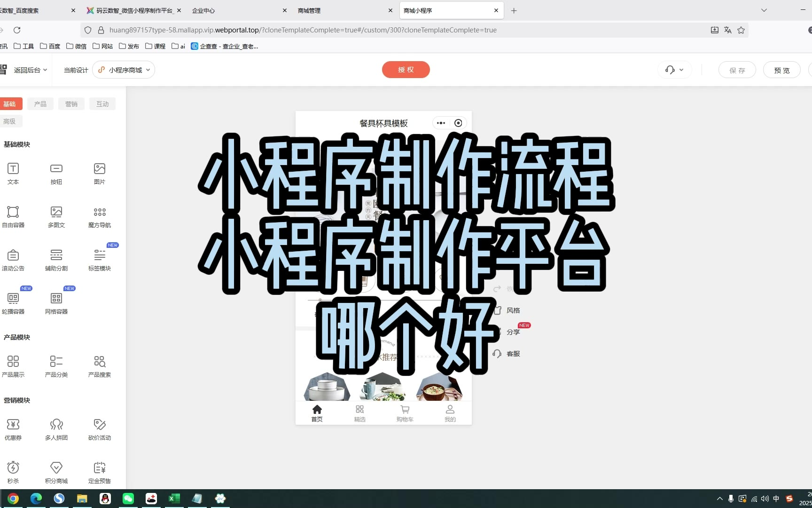
Task: Select the middle teacup product thumbnail
Action: point(383,387)
